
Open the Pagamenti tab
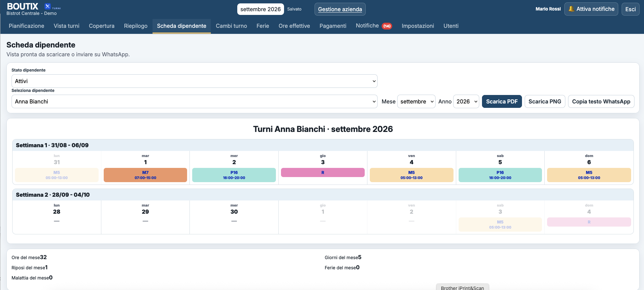[x=333, y=26]
